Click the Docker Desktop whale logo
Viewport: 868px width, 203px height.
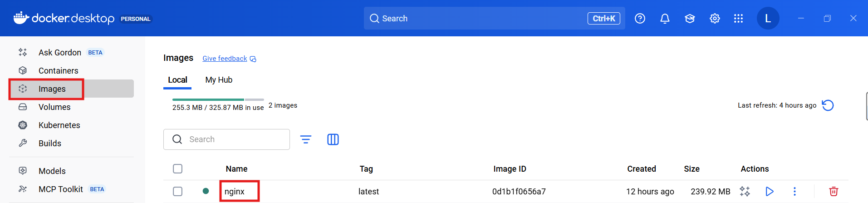[x=21, y=18]
